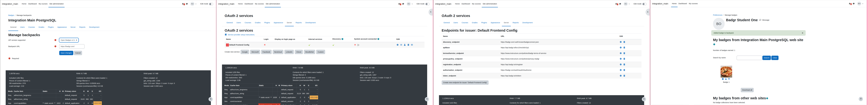Connect system account icon for Default Frontend Config
The width and height of the screenshot is (868, 105).
[358, 45]
